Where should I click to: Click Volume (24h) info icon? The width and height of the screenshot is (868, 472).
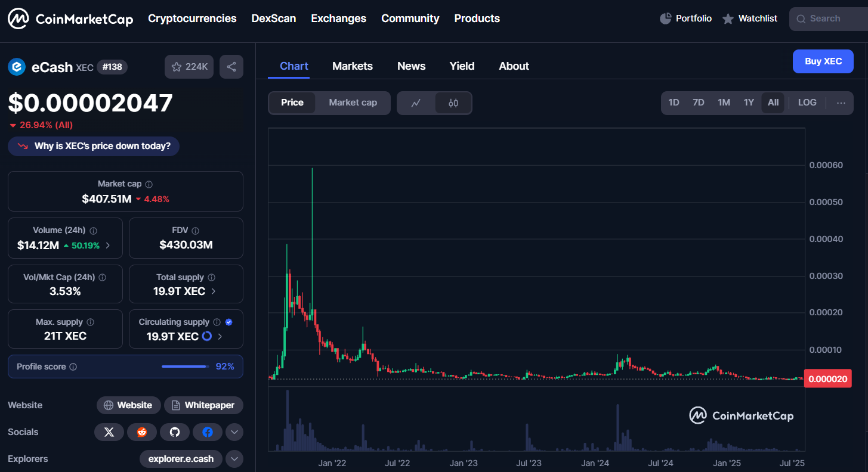coord(94,231)
